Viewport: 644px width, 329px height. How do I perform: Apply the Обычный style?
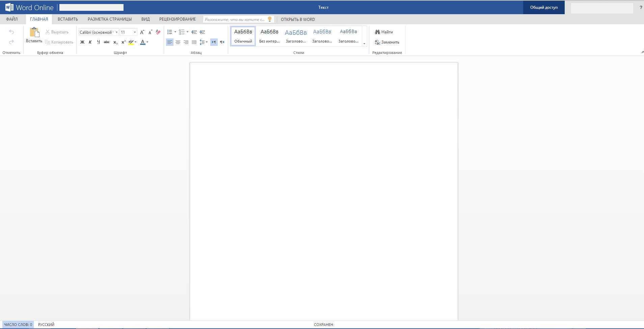click(243, 36)
